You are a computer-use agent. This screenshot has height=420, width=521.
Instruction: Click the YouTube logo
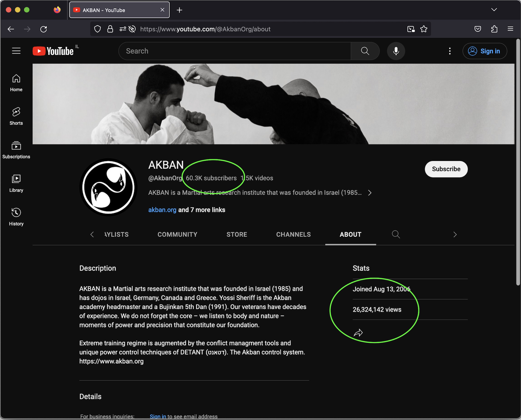coord(53,51)
